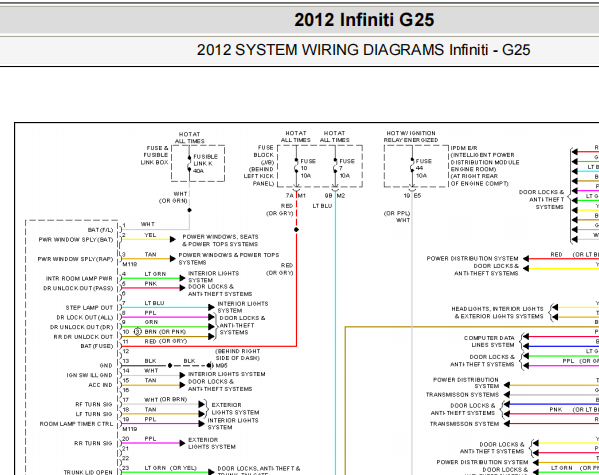Select the 'RR TURN SIG' terminal label
Screen dimensions: 599x475
pyautogui.click(x=93, y=443)
